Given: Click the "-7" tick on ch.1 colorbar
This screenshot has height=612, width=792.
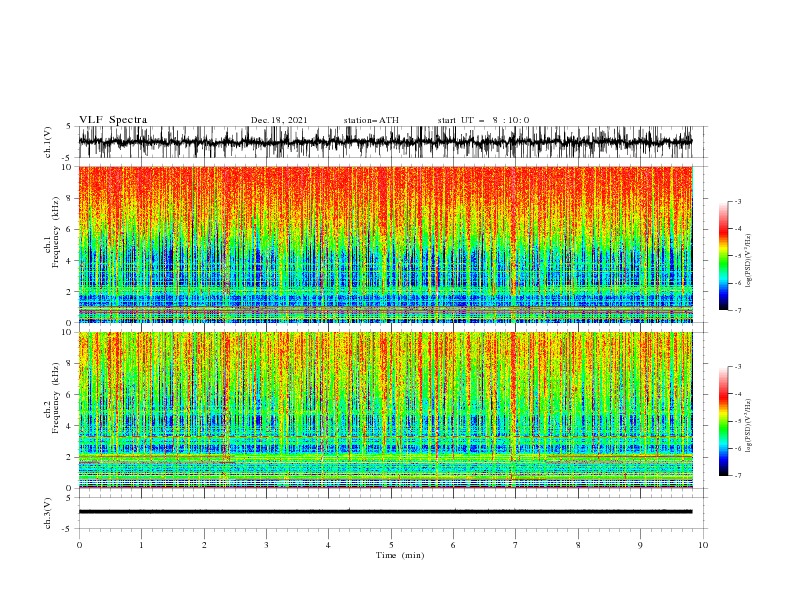Looking at the screenshot, I should point(737,310).
